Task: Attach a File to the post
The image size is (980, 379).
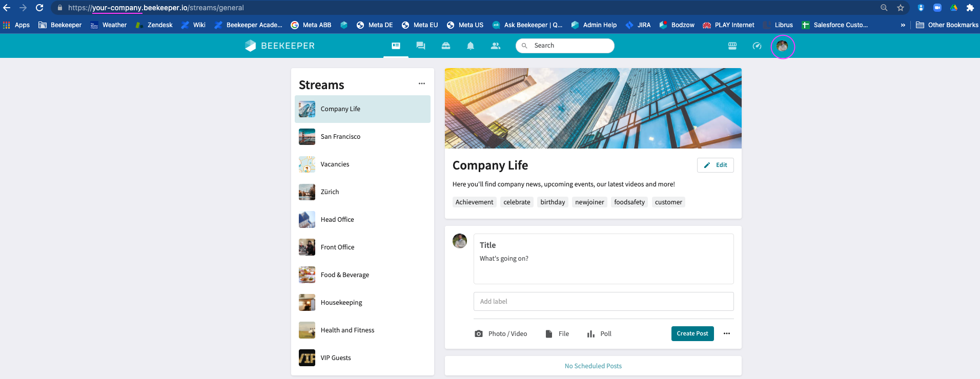Action: pyautogui.click(x=557, y=334)
